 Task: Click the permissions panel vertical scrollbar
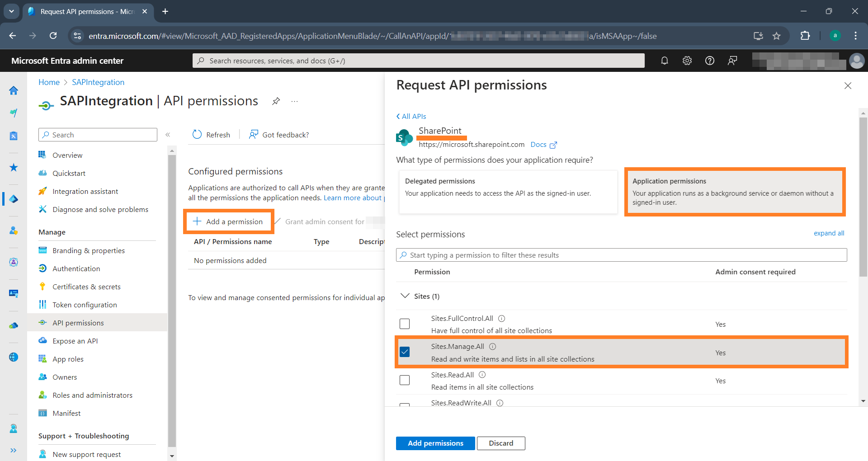tap(863, 197)
